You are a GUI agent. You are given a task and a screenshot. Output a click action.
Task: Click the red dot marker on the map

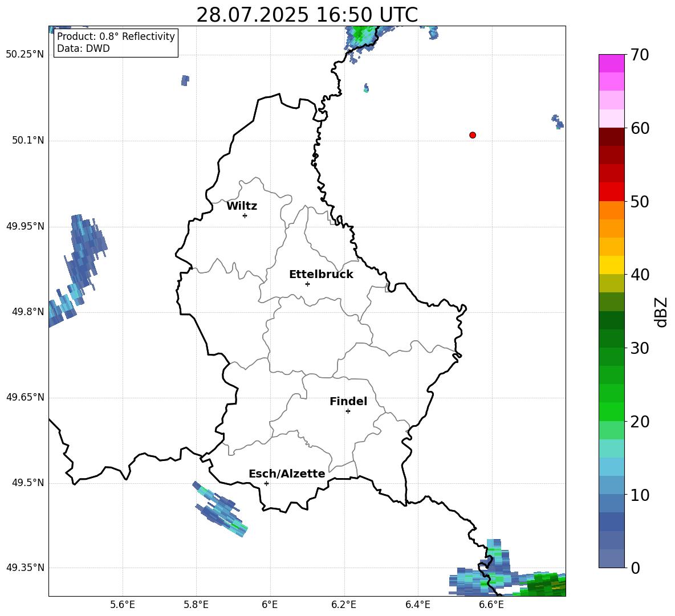pos(473,135)
